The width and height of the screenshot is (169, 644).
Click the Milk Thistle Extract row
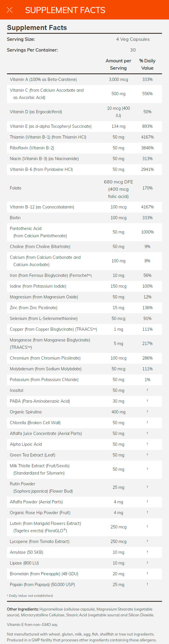pos(84,469)
